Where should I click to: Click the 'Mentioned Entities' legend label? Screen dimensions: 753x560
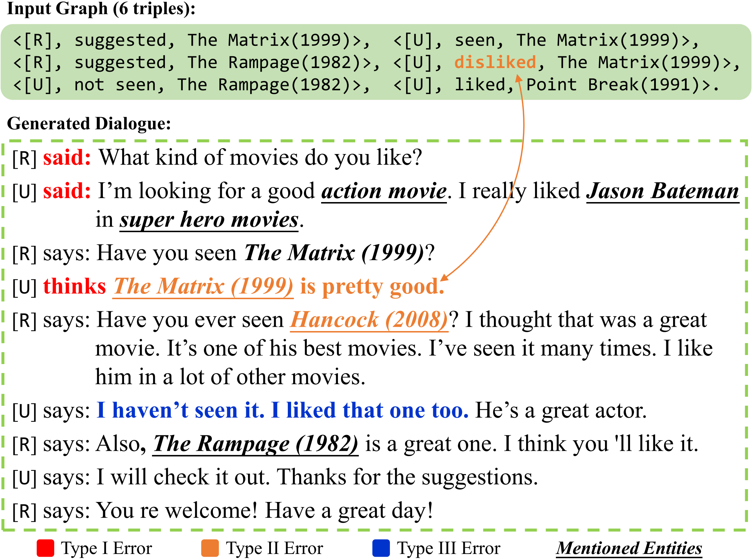coord(629,548)
